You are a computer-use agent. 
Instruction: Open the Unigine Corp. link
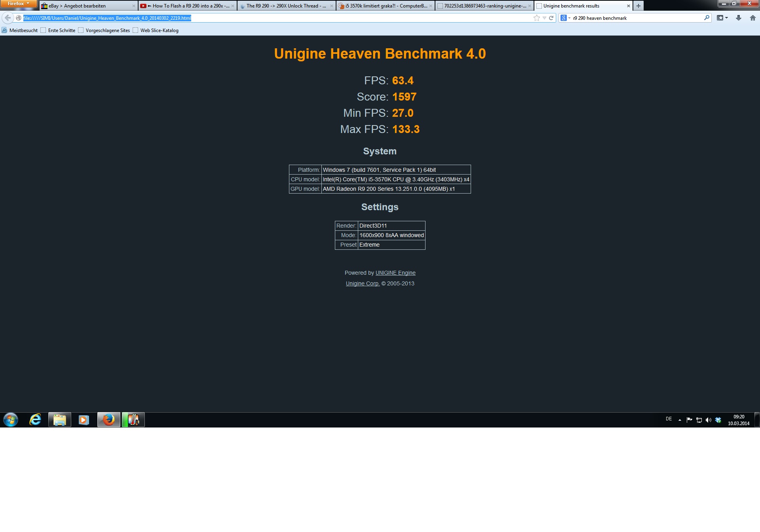[x=362, y=283]
